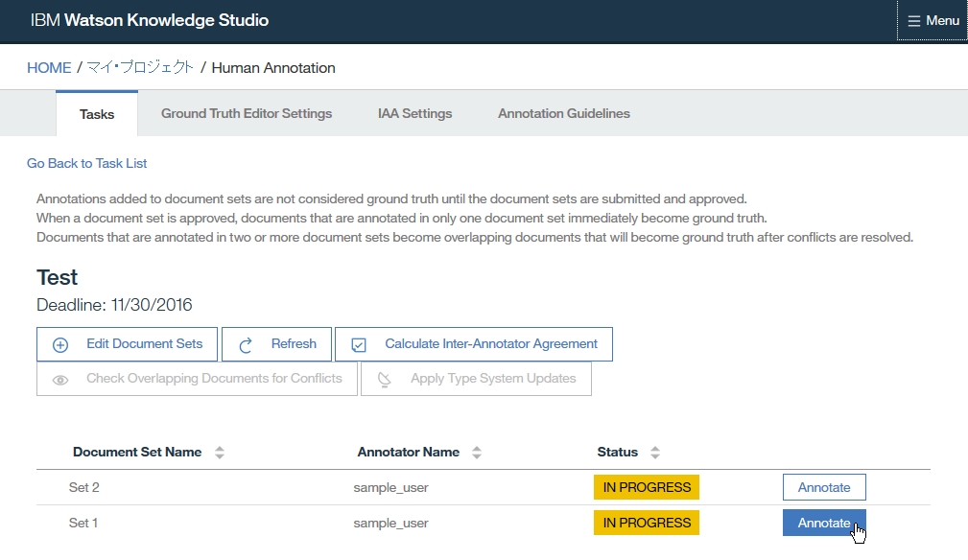Click the checkmark icon for Inter-Annotator Agreement
968x560 pixels.
tap(359, 344)
